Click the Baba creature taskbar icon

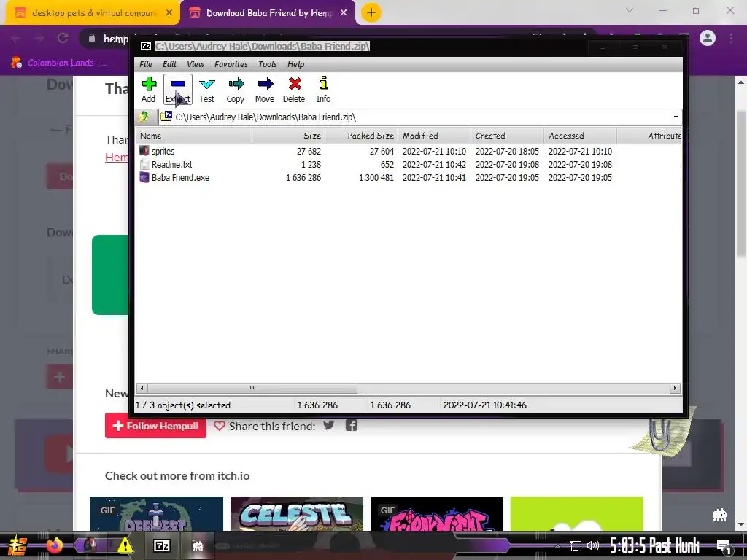click(197, 545)
